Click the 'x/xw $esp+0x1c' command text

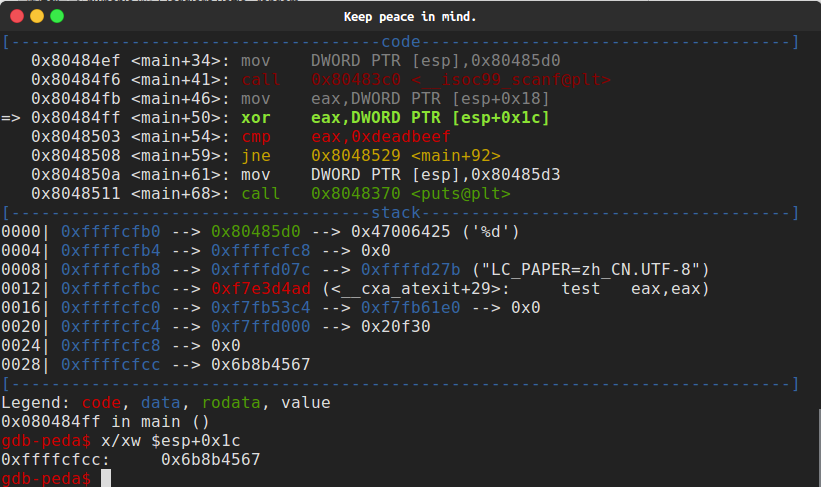[x=171, y=441]
